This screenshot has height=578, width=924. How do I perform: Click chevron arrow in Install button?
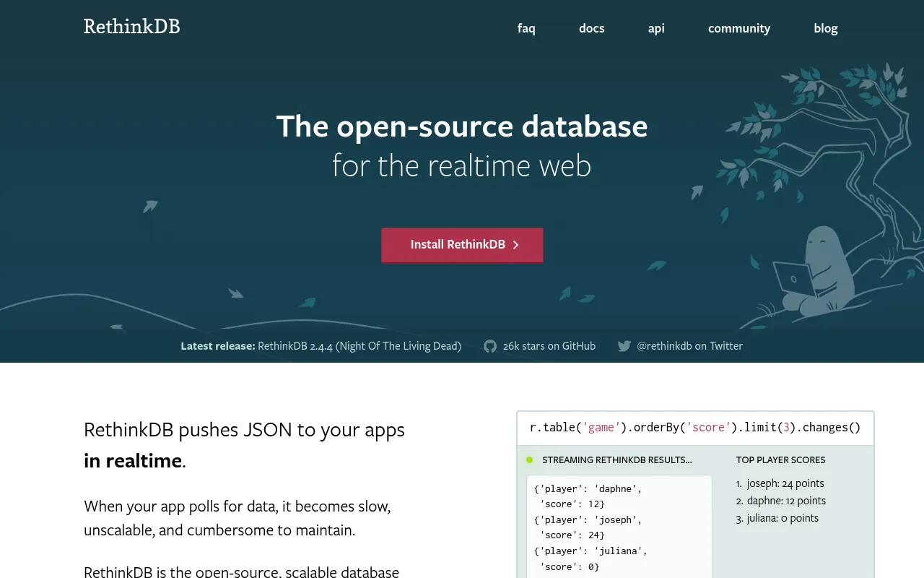click(x=516, y=245)
